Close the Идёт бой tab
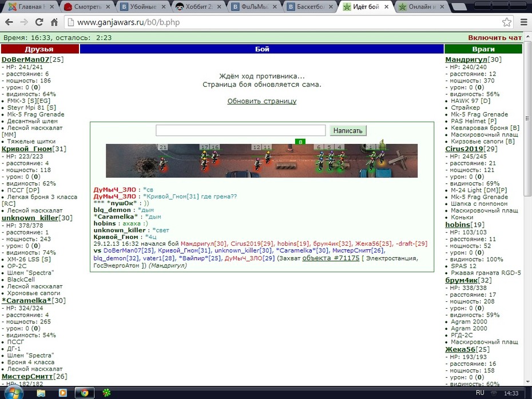The height and width of the screenshot is (399, 532). (x=386, y=6)
